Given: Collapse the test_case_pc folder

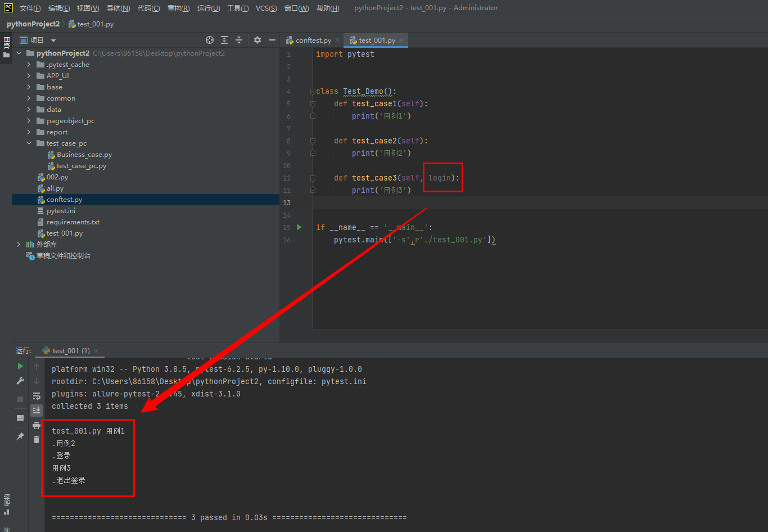Looking at the screenshot, I should (x=29, y=143).
